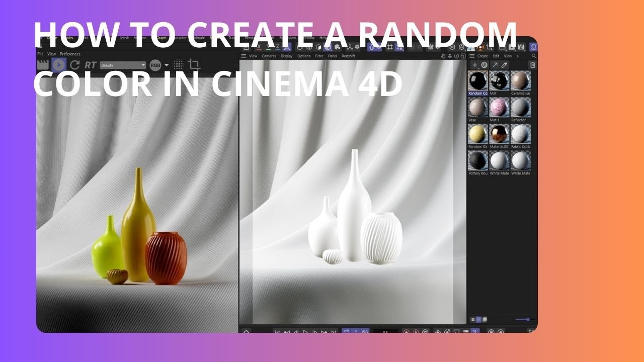
Task: Expand the arrow beside the RGB button
Action: (x=167, y=65)
